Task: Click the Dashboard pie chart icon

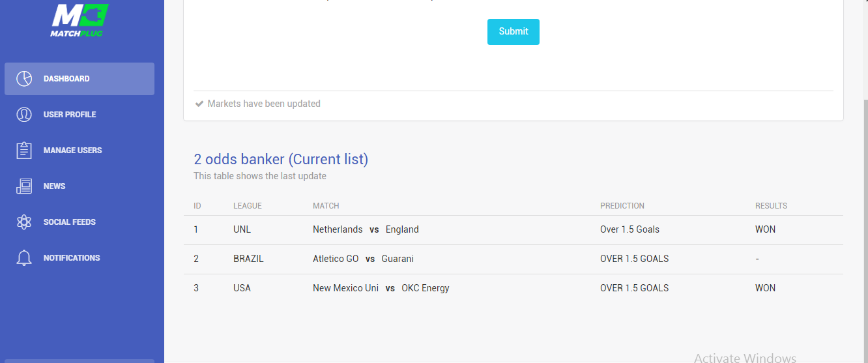Action: pos(24,79)
